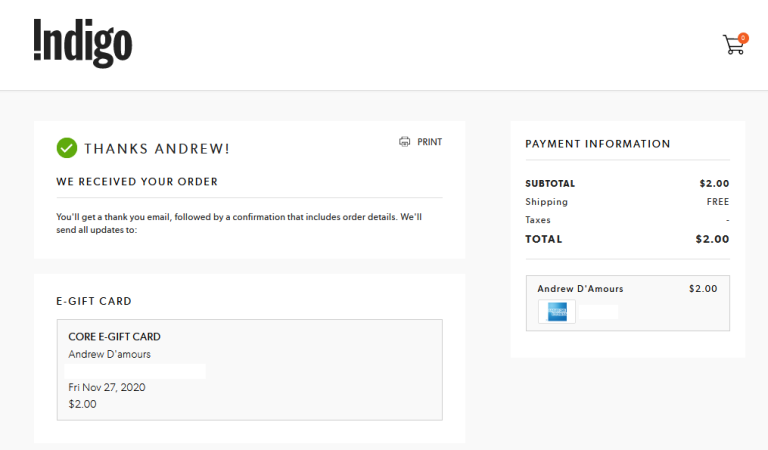Click the E-Gift Card section heading
Image resolution: width=768 pixels, height=450 pixels.
pos(94,301)
